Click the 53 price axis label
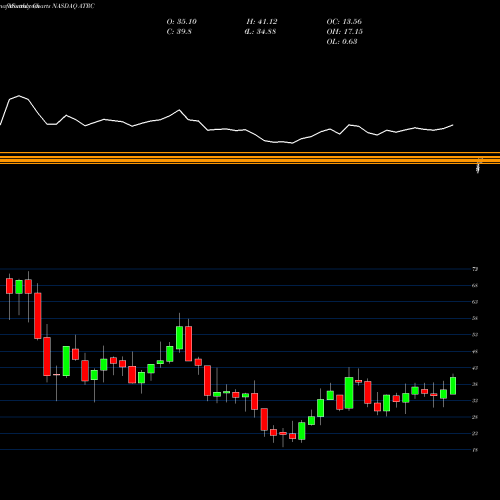Viewport: 500px width, 500px height. pyautogui.click(x=475, y=335)
